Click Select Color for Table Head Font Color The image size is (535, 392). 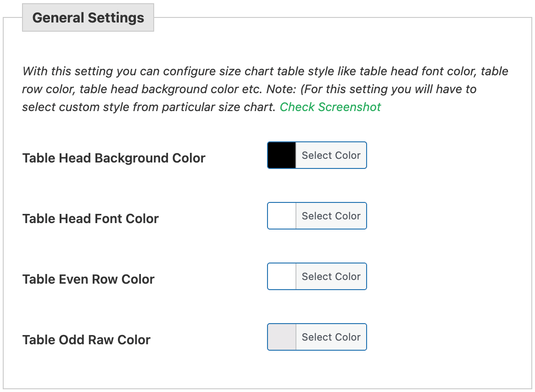coord(331,216)
